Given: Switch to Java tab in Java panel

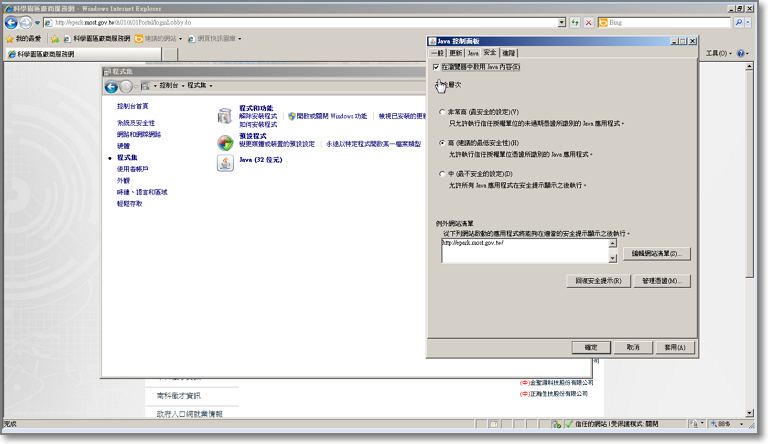Looking at the screenshot, I should point(473,53).
